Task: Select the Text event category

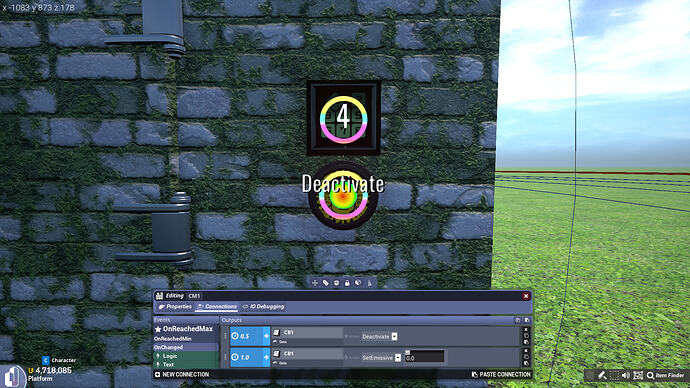Action: click(x=186, y=364)
